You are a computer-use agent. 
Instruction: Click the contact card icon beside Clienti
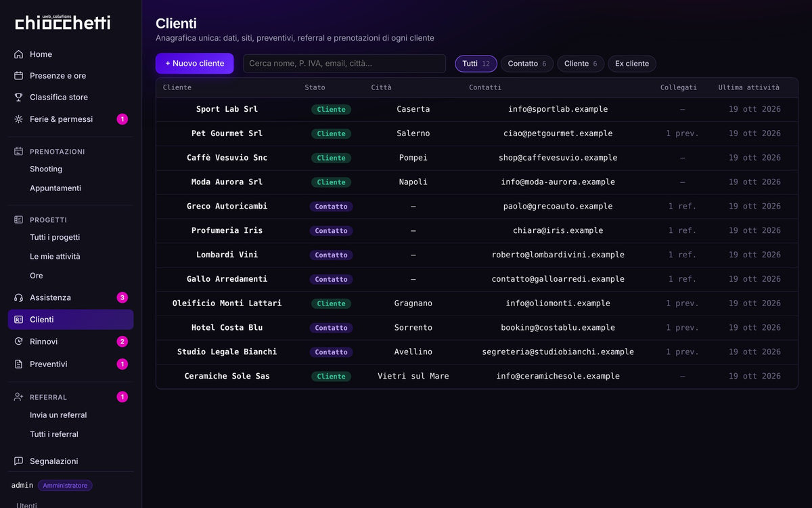click(18, 320)
